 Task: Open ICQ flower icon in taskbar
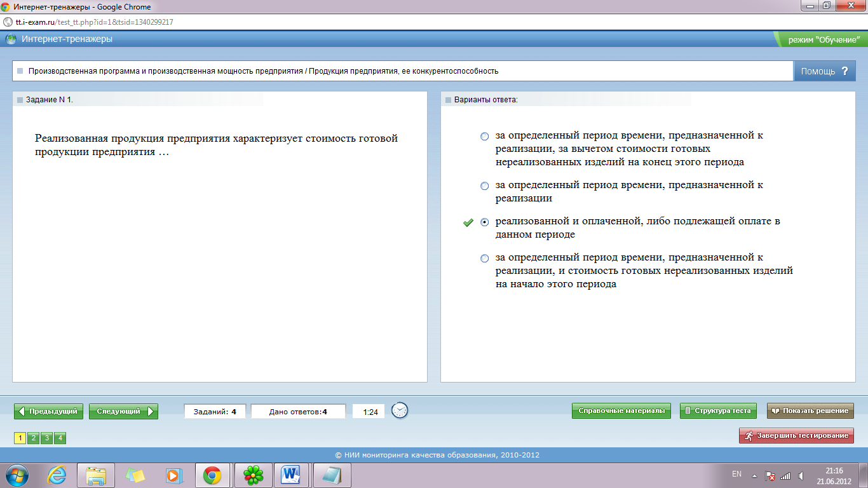pos(253,475)
